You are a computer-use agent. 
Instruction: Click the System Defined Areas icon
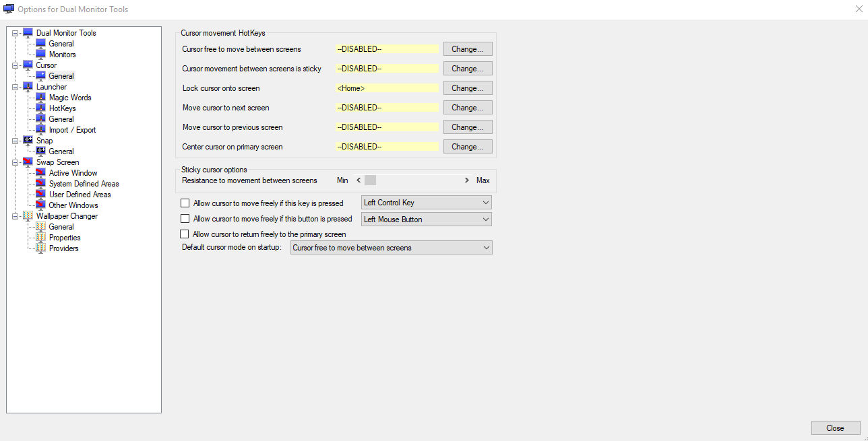(40, 184)
